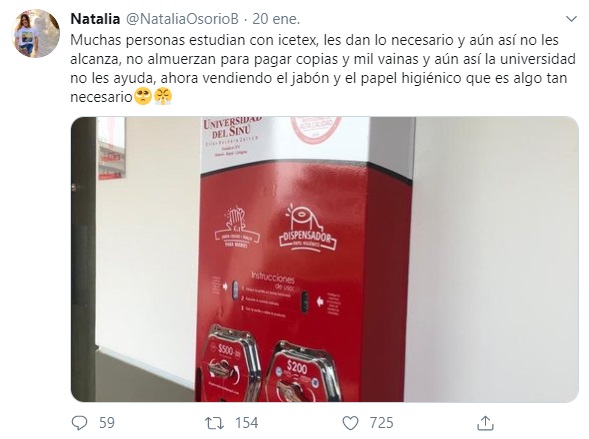Open Natalia's profile avatar picture
This screenshot has width=589, height=439.
tap(36, 33)
